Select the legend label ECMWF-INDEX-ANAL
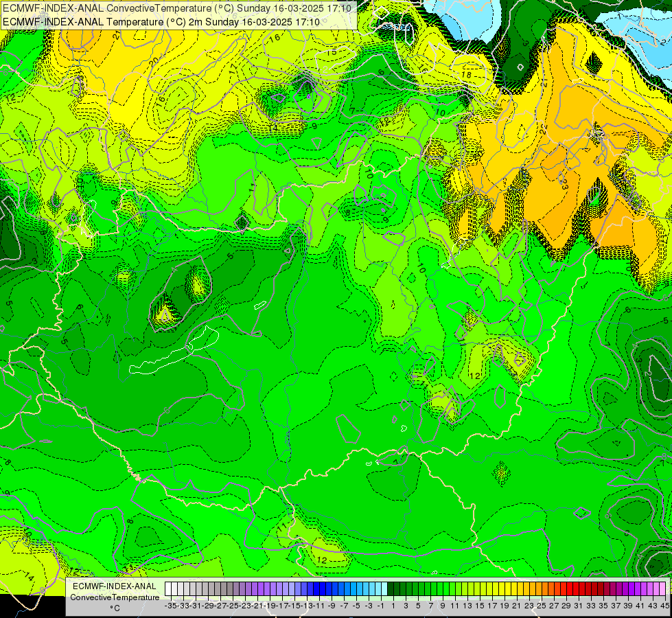The height and width of the screenshot is (618, 672). 115,586
